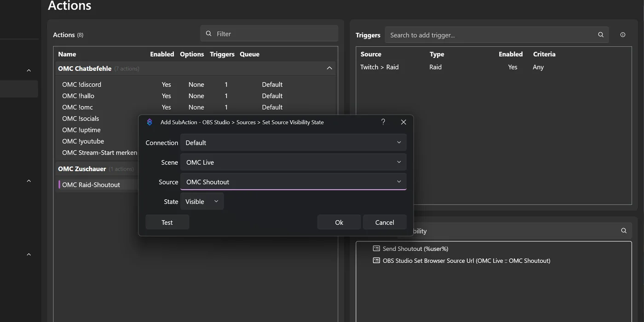Click the magnifier icon in Actions filter

click(209, 34)
